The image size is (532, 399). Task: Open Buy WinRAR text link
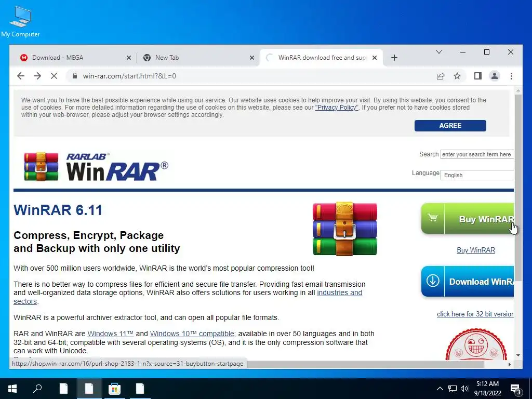476,250
